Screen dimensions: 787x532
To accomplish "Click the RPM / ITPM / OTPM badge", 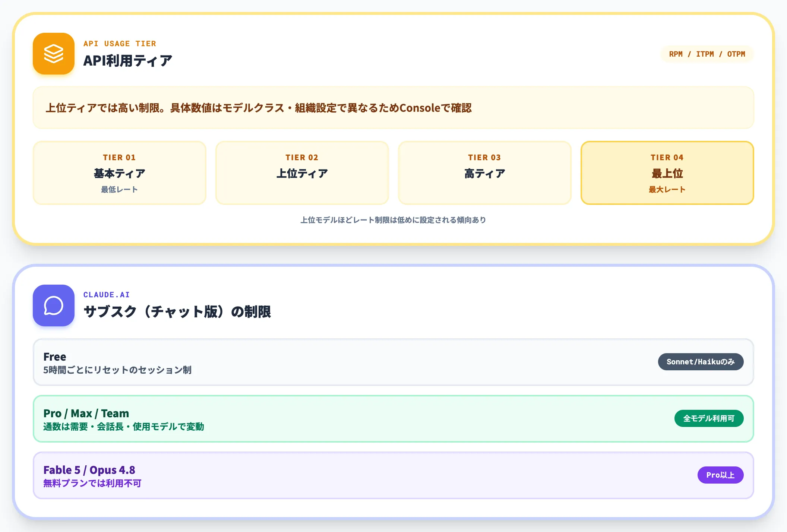I will pyautogui.click(x=707, y=54).
